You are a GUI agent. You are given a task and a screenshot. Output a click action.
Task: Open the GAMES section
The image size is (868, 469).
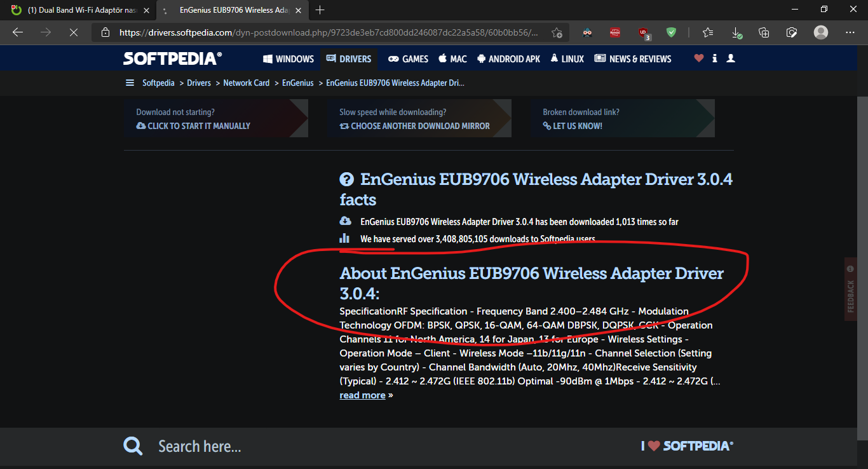(x=409, y=58)
